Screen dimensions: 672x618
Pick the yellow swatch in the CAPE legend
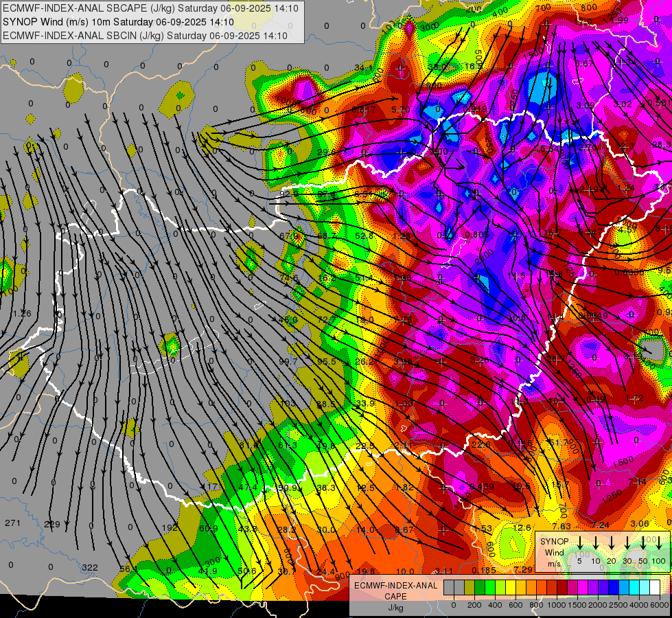511,587
